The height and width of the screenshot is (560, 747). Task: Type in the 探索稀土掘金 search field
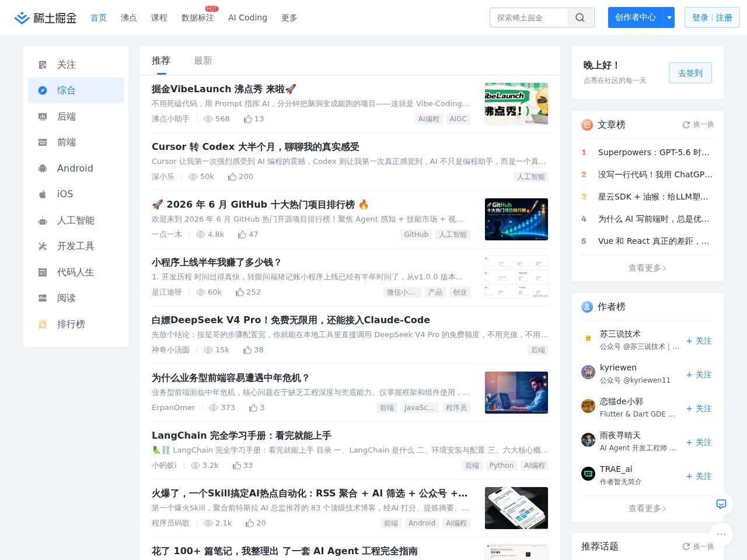[529, 17]
